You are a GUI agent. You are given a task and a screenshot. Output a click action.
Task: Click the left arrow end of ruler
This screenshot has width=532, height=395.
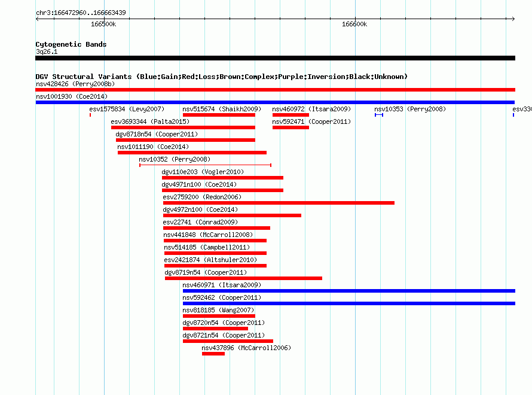coord(37,19)
